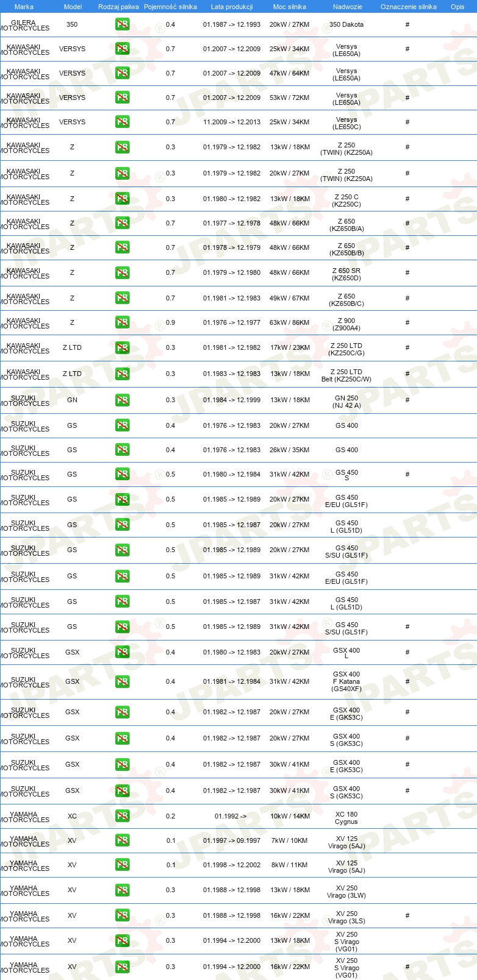Click the 'XC' model cell

[72, 816]
